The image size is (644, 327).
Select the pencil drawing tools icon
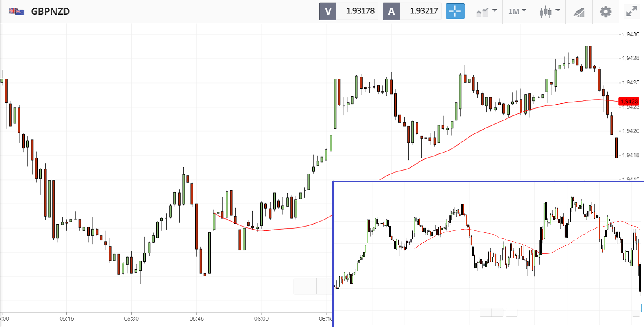pyautogui.click(x=579, y=12)
